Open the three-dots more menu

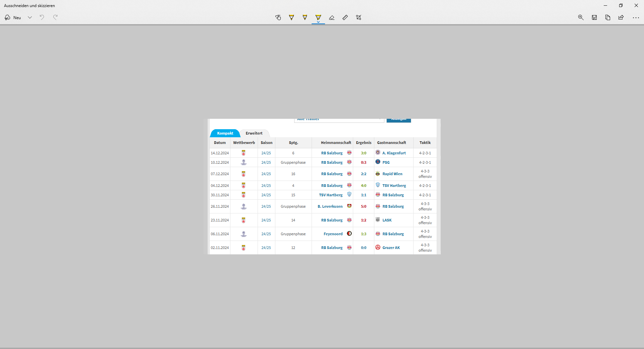pyautogui.click(x=636, y=17)
